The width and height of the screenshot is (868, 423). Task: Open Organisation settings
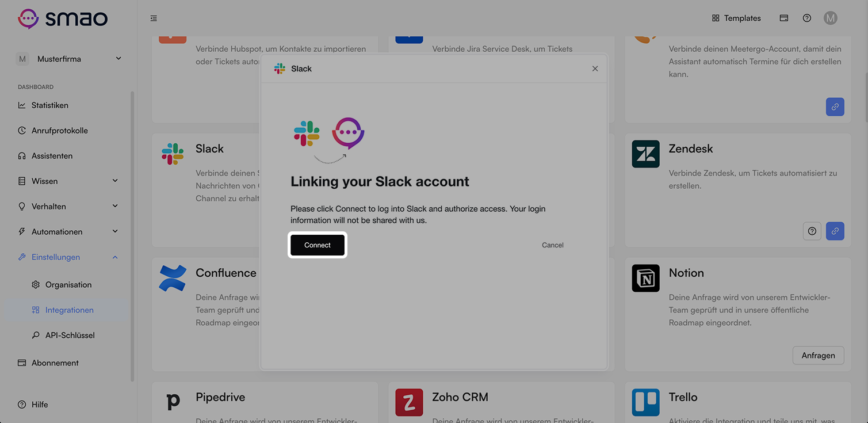[69, 285]
